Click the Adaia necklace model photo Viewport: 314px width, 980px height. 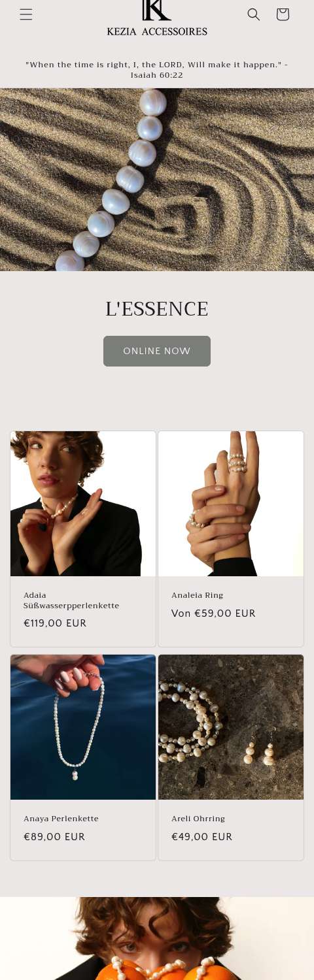click(83, 504)
